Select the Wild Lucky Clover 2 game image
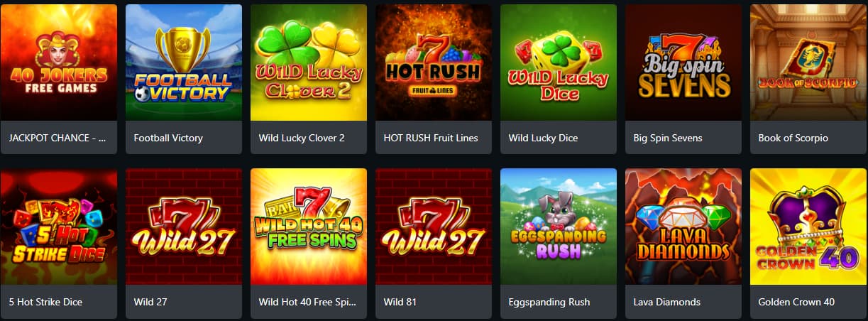 pos(309,62)
